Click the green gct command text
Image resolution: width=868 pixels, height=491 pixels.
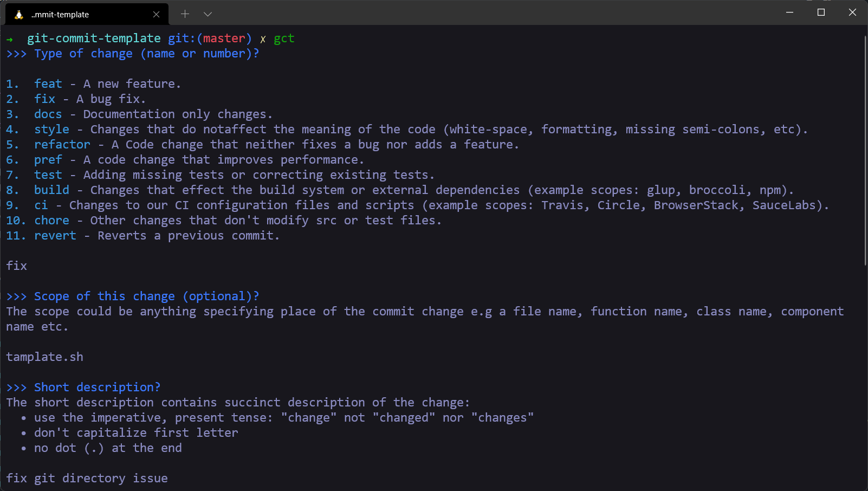click(284, 38)
